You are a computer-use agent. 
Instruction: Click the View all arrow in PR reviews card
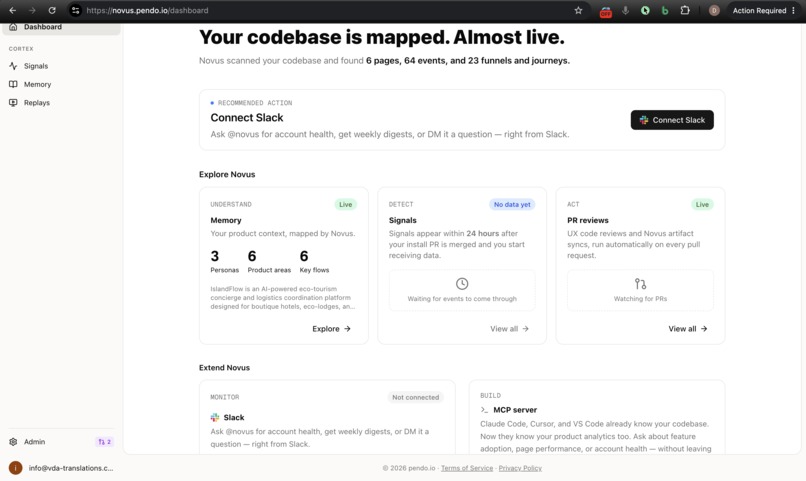[x=704, y=329]
